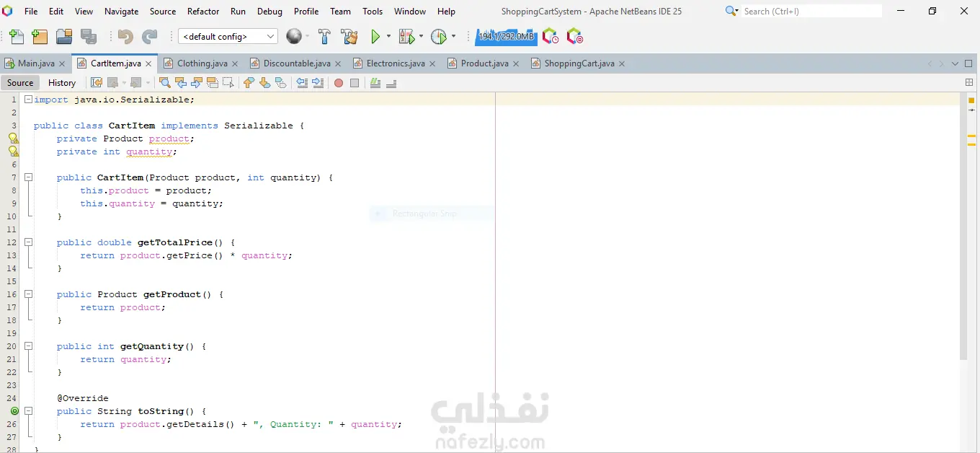This screenshot has width=980, height=453.
Task: Close the Clothing.java tab
Action: 235,63
